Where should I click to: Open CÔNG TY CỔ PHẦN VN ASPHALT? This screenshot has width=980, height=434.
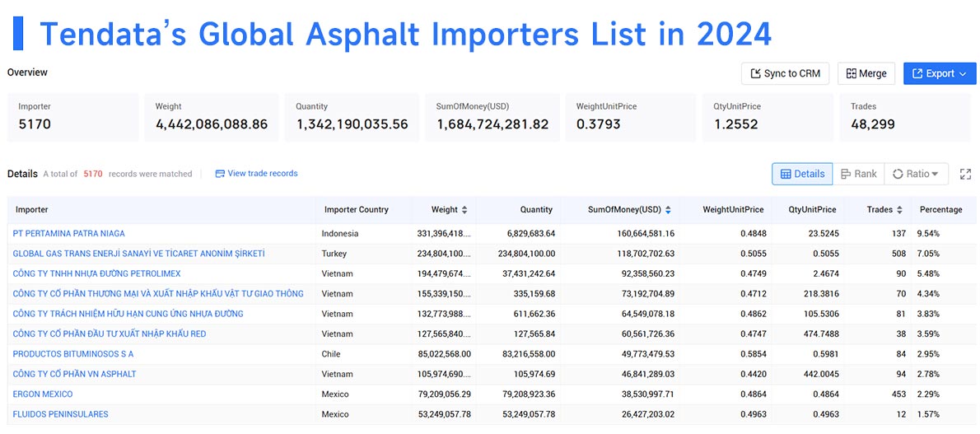pos(74,373)
